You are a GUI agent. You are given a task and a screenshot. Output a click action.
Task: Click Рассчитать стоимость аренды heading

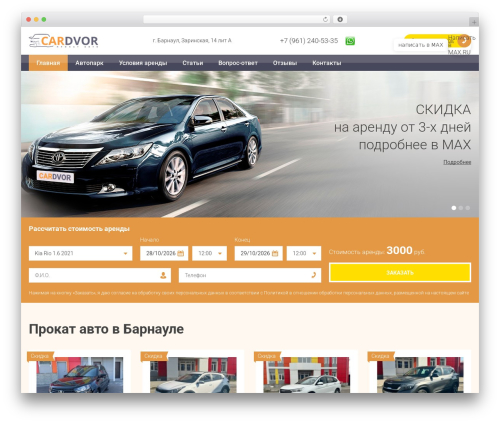click(79, 229)
